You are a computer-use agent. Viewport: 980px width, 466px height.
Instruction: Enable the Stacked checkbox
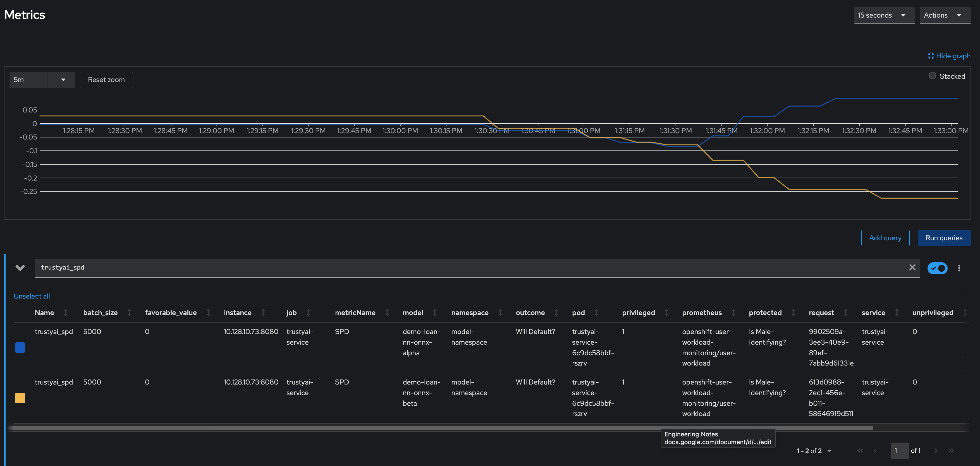(x=933, y=76)
